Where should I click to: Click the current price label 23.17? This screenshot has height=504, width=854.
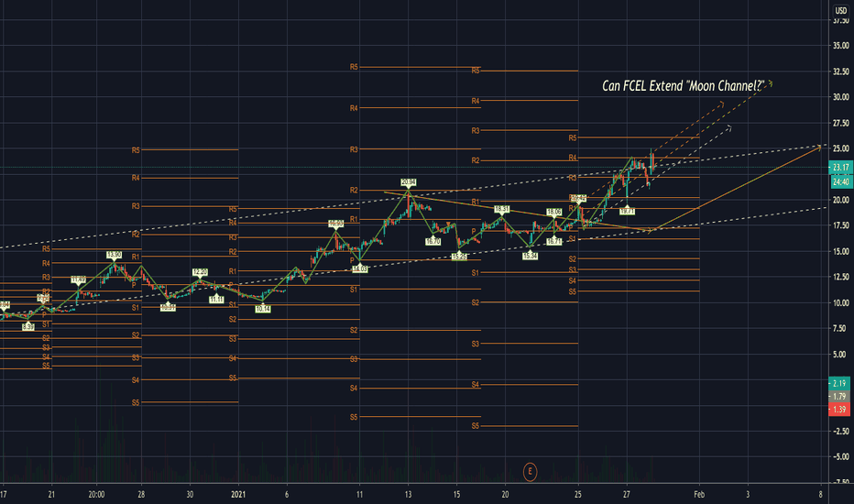pyautogui.click(x=840, y=168)
